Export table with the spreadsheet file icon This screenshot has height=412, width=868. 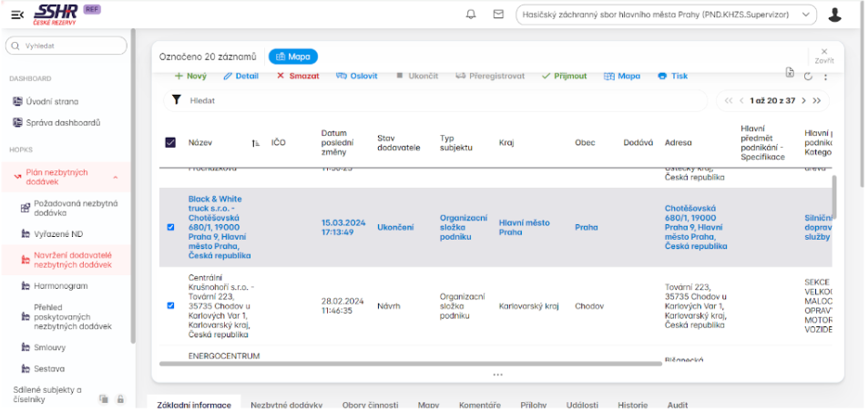coord(790,74)
